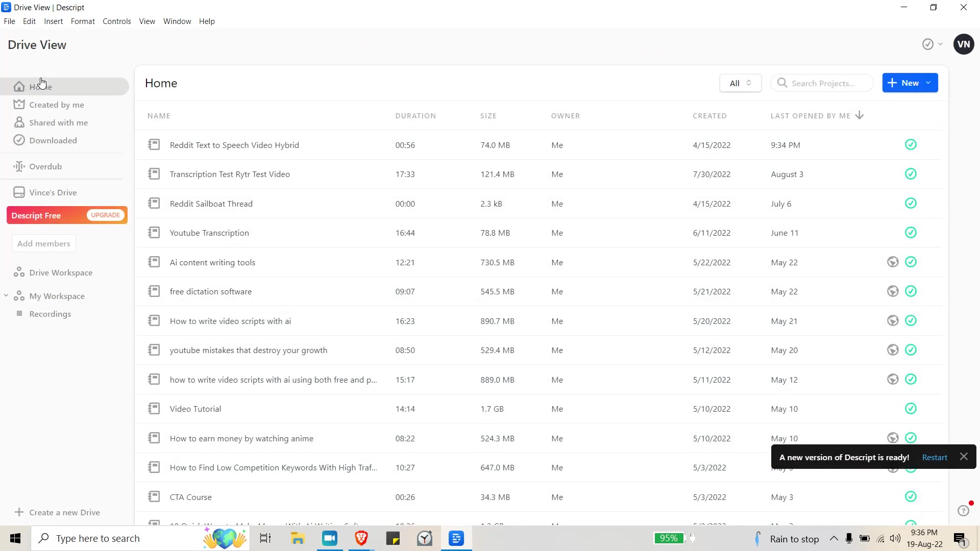Open Reddit Text to Speech Video Hybrid project icon
The height and width of the screenshot is (551, 980).
click(x=154, y=145)
